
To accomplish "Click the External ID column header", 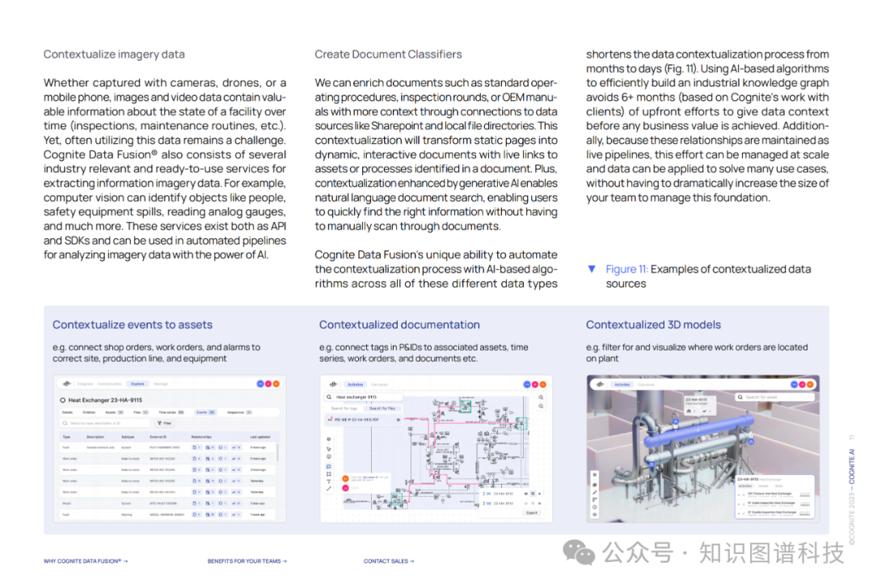I will 158,437.
